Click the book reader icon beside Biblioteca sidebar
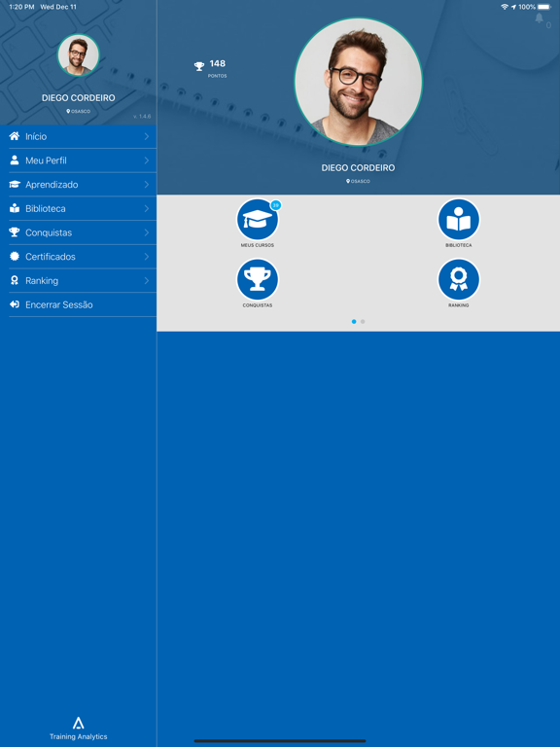 coord(15,208)
